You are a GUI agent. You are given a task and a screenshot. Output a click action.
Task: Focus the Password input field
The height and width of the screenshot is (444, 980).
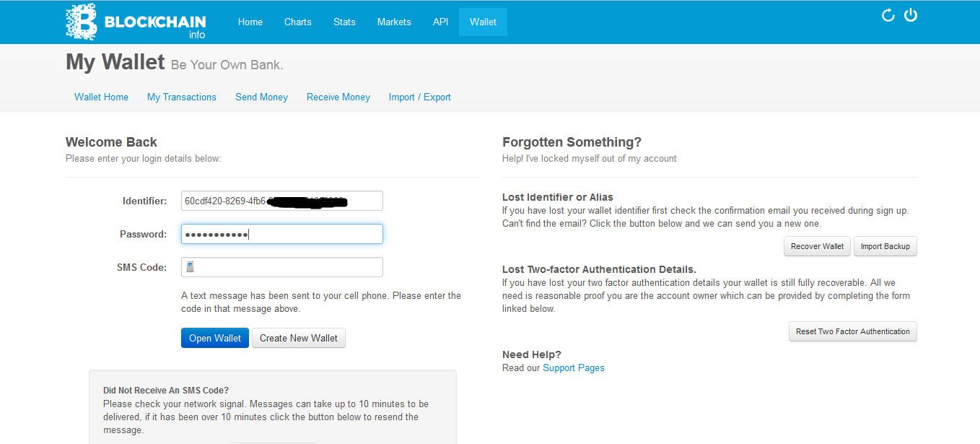pyautogui.click(x=282, y=234)
